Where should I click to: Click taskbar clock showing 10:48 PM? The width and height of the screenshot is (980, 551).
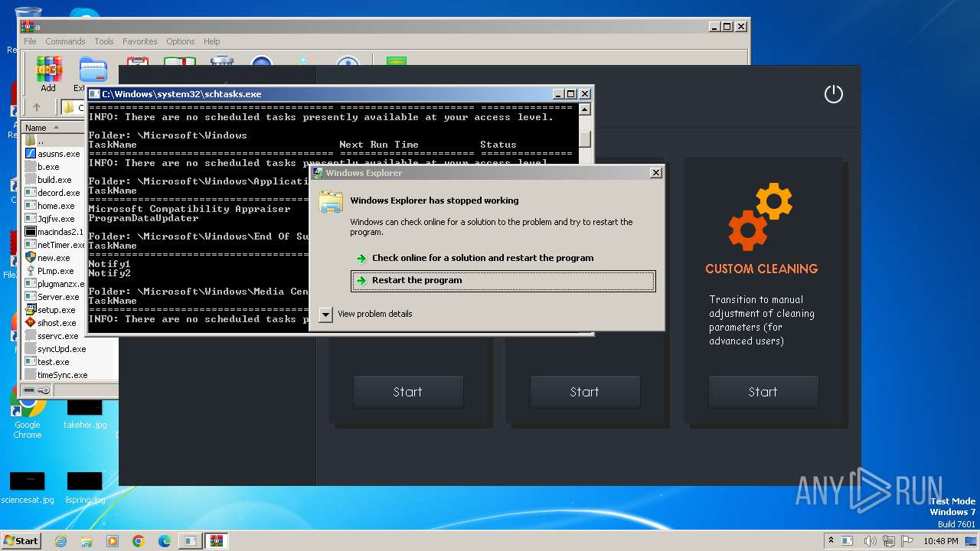941,541
